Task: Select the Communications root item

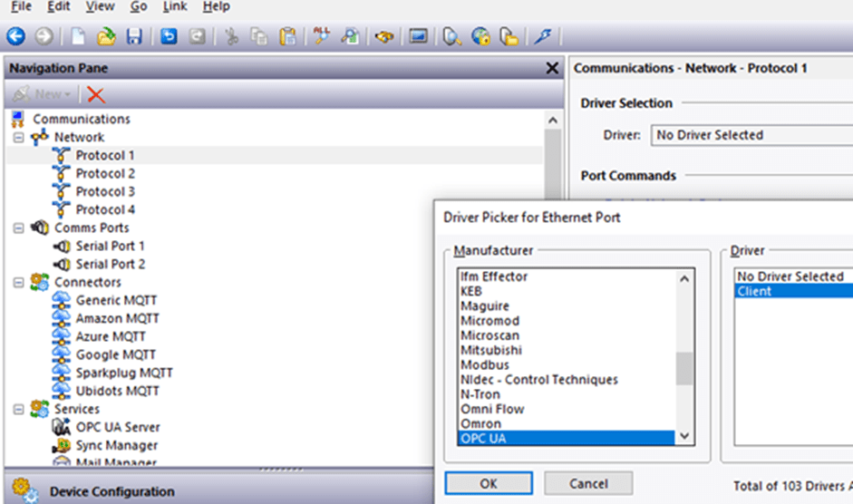Action: pyautogui.click(x=81, y=119)
